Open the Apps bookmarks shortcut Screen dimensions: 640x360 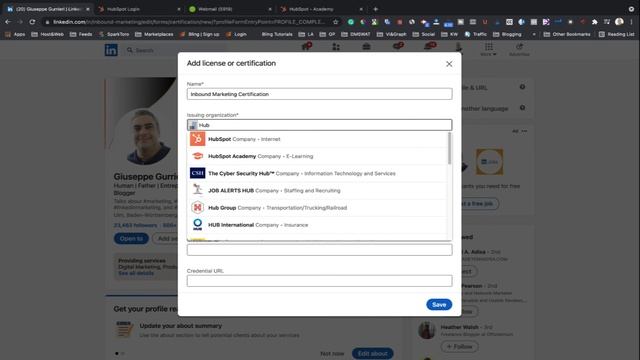coord(15,34)
